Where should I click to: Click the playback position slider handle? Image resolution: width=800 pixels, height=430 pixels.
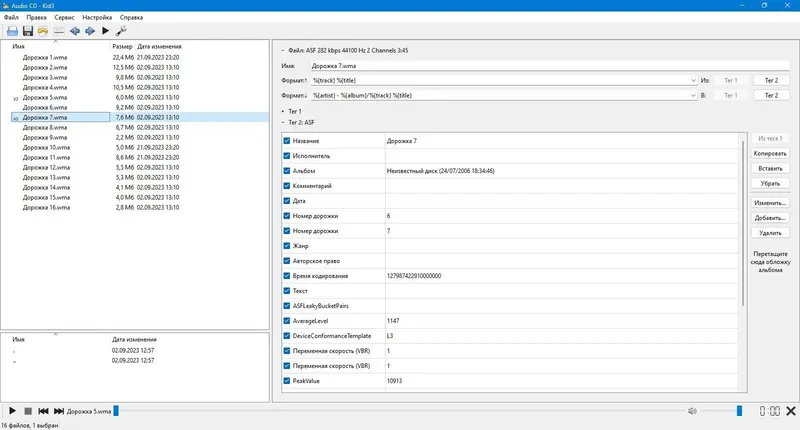point(116,411)
